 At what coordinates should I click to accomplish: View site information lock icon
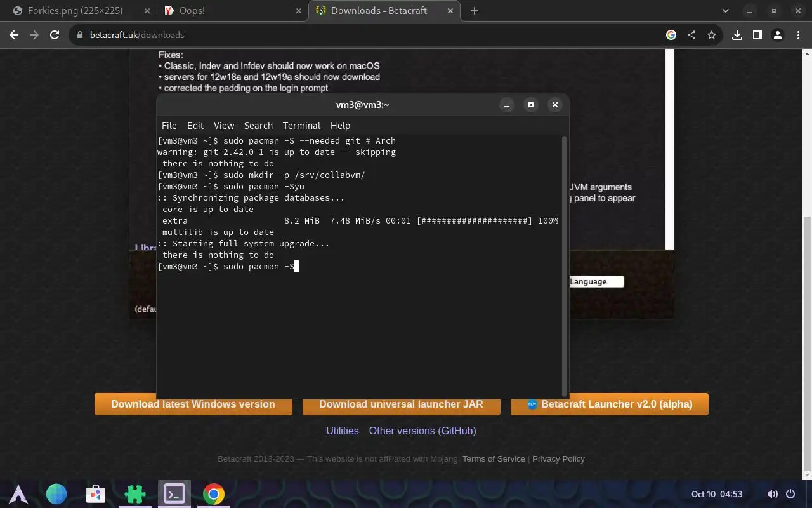(x=80, y=35)
